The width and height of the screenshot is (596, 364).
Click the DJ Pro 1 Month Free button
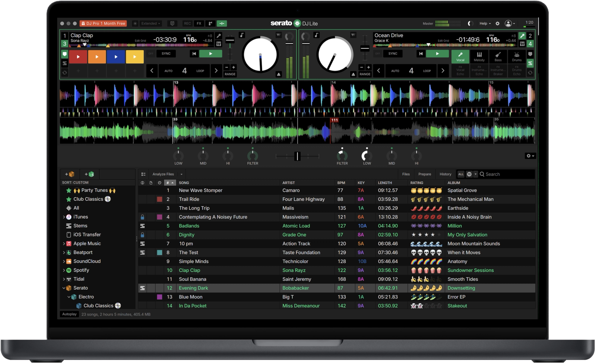[103, 23]
